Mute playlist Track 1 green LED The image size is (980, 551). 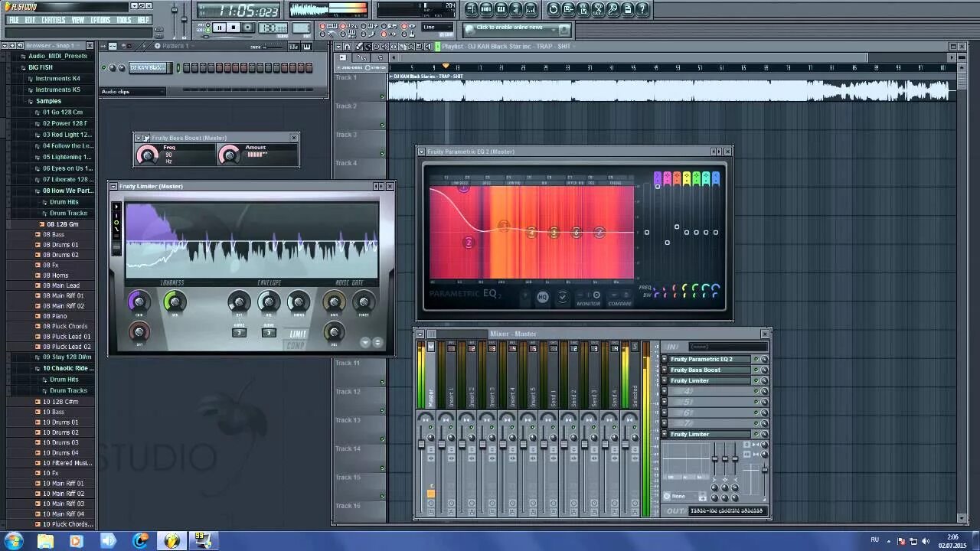382,96
